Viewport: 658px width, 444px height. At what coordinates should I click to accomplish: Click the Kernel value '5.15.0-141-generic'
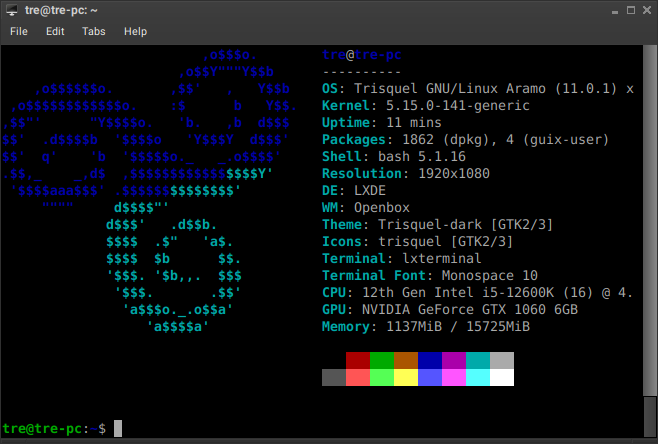click(x=458, y=106)
